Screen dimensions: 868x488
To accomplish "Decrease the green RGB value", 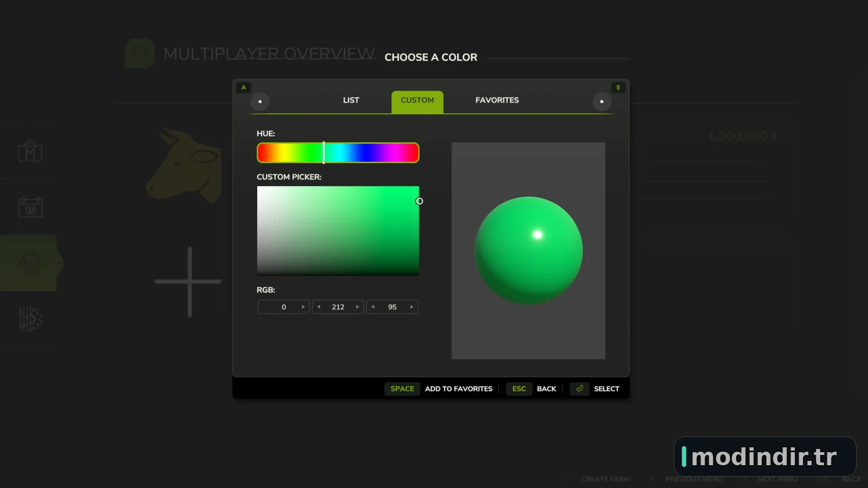I will (319, 307).
